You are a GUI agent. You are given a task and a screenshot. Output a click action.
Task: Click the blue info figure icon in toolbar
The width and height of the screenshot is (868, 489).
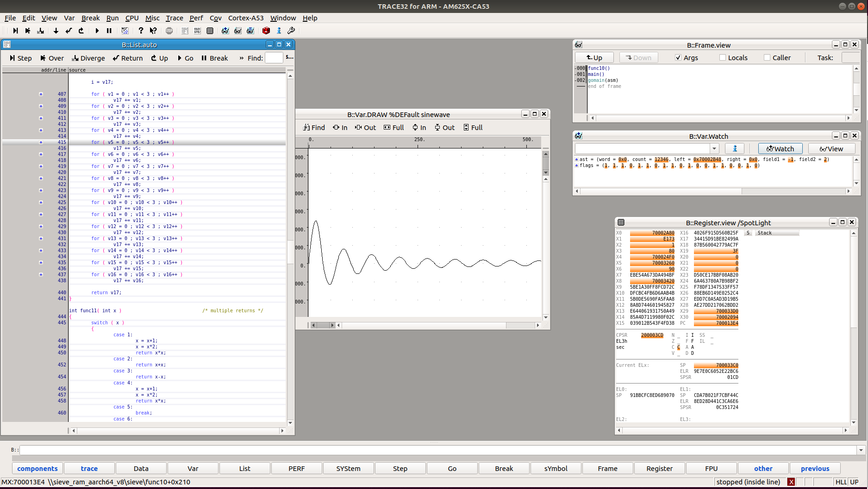(x=279, y=31)
